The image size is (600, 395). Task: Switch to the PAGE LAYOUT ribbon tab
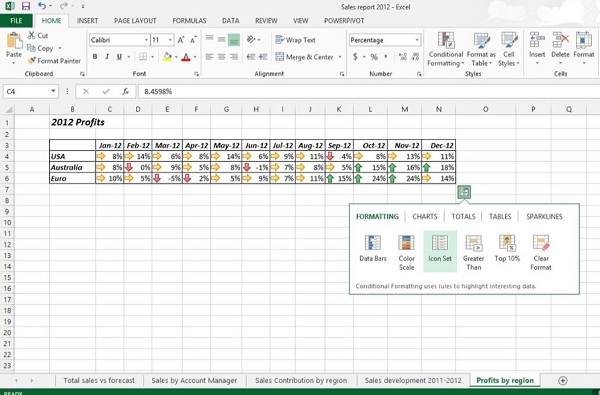(x=135, y=21)
